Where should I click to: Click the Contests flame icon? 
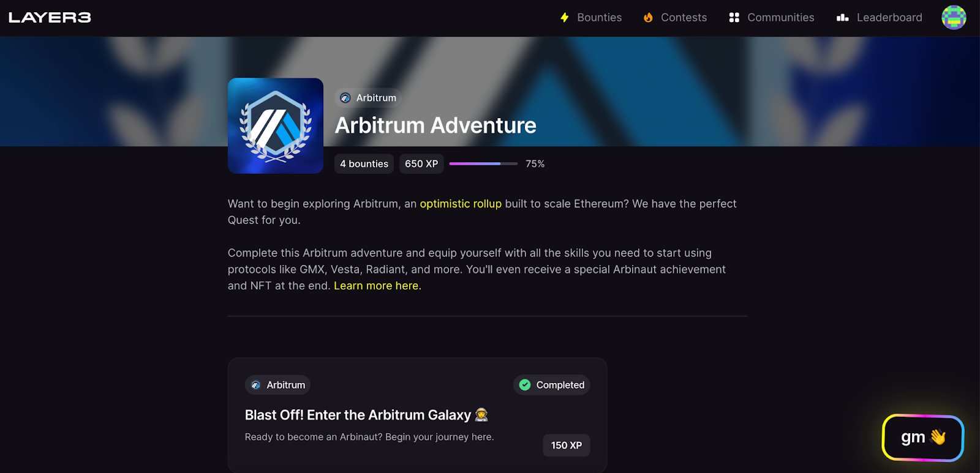[648, 18]
